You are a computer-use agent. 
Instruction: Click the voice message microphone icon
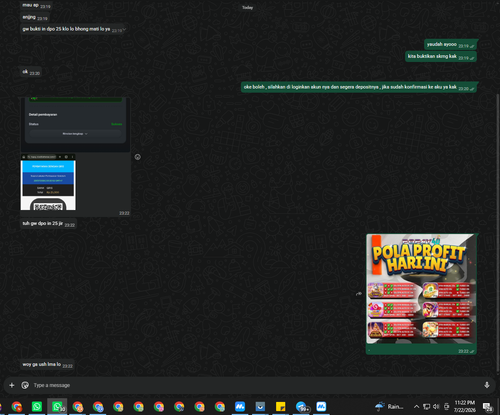click(487, 385)
